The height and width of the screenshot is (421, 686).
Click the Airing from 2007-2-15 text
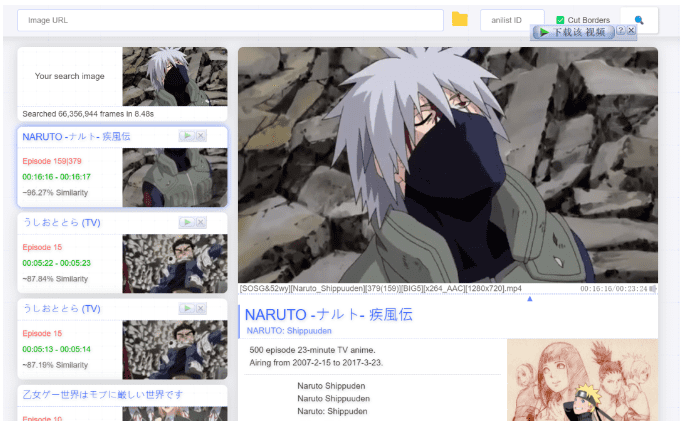(316, 363)
